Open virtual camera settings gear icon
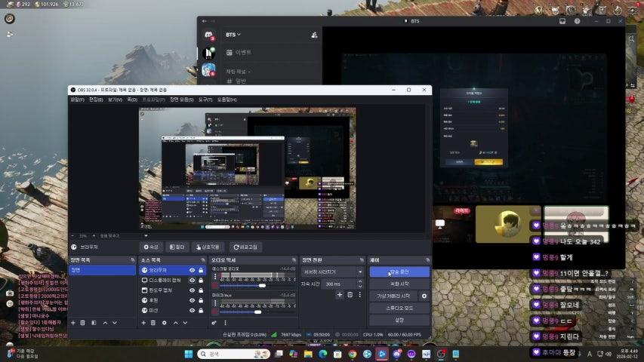 (x=424, y=296)
